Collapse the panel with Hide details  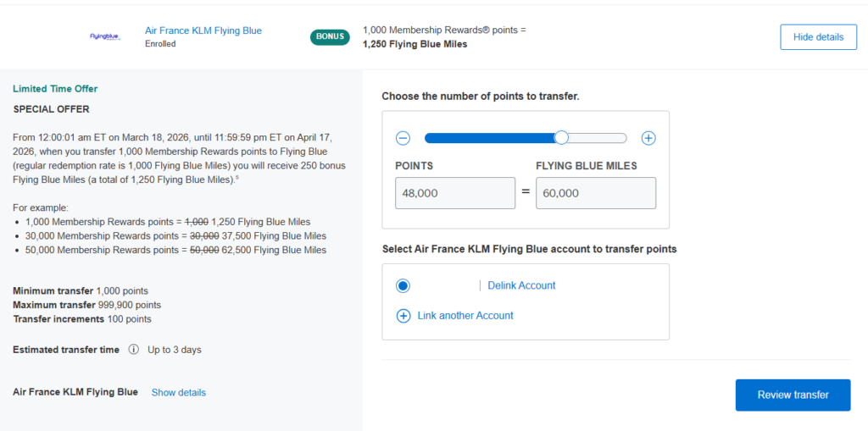[x=818, y=37]
